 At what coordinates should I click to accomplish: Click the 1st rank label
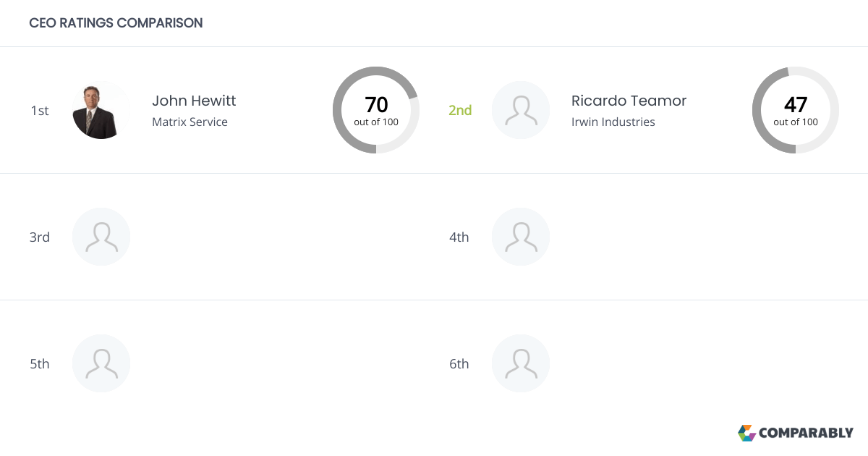pos(40,111)
